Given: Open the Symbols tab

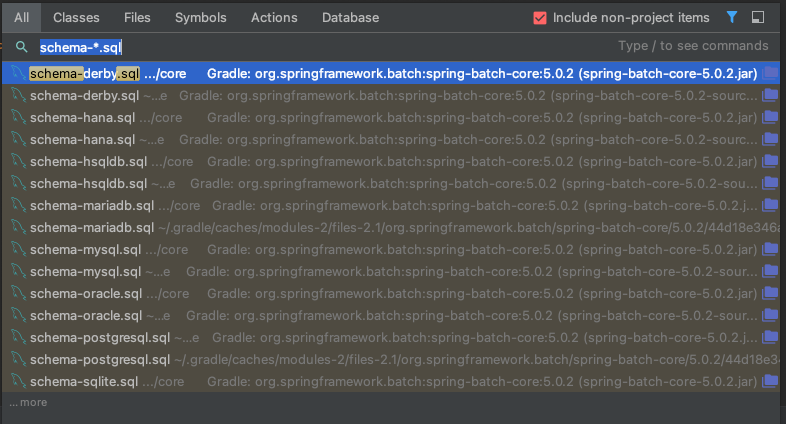Looking at the screenshot, I should point(201,18).
